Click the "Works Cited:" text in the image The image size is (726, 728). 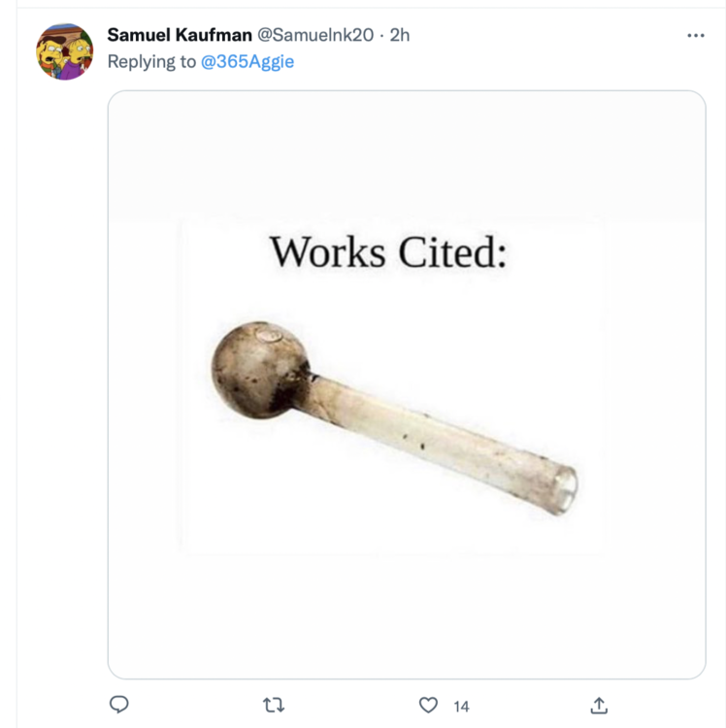[388, 252]
